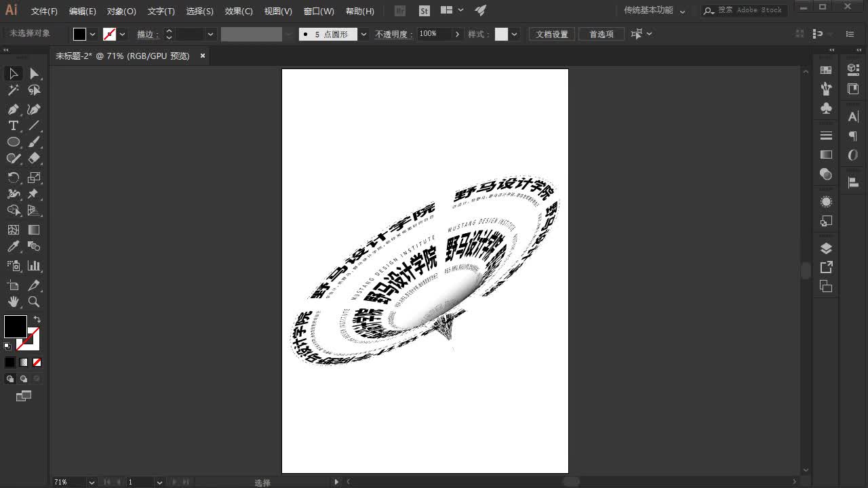Select the Width/Warp tool
Image resolution: width=868 pixels, height=488 pixels.
pyautogui.click(x=14, y=194)
